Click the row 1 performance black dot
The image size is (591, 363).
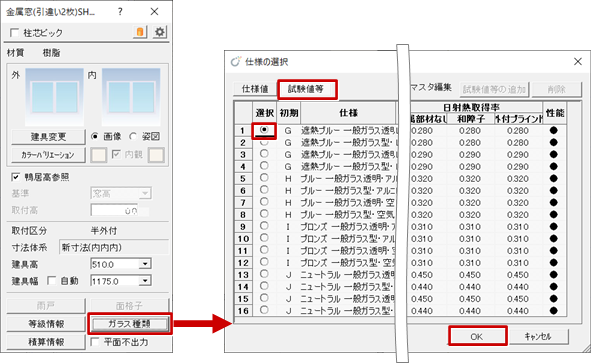coord(553,130)
